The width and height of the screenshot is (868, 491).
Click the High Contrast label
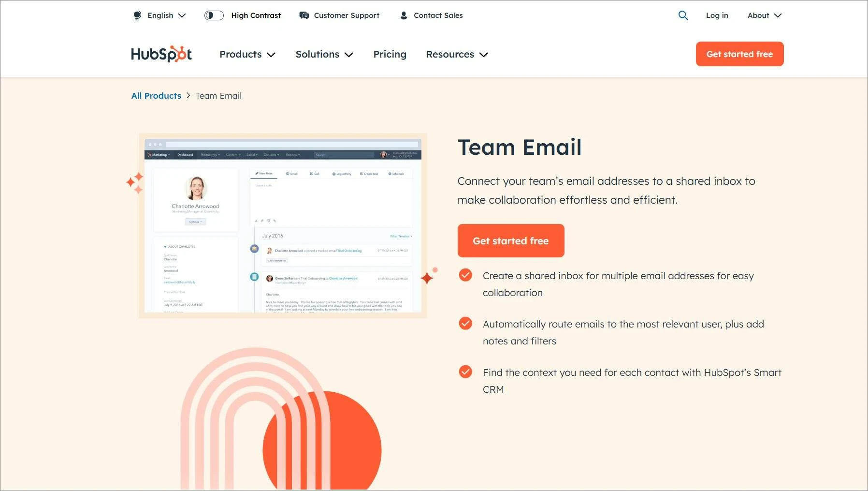pos(256,15)
